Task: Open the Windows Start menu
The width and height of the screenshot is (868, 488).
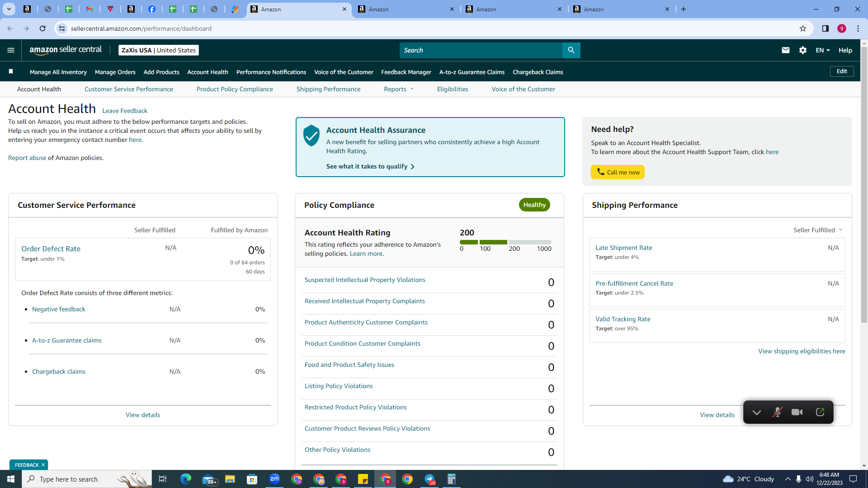Action: click(11, 479)
